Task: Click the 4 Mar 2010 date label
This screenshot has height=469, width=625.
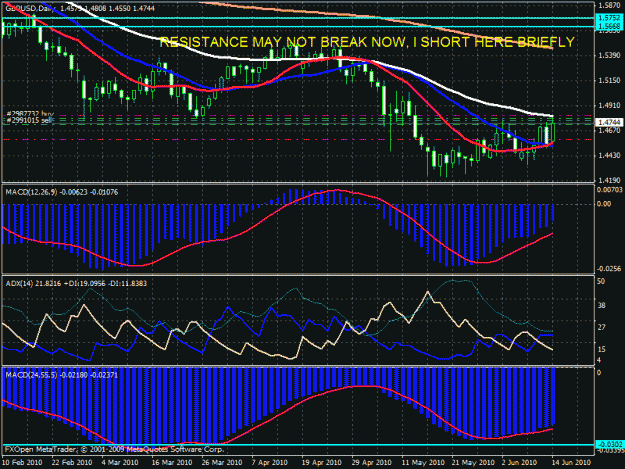Action: coord(120,463)
